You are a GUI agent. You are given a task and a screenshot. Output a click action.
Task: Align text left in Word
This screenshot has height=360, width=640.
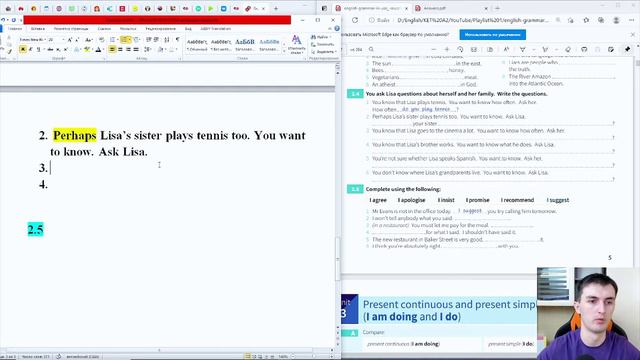pyautogui.click(x=112, y=49)
